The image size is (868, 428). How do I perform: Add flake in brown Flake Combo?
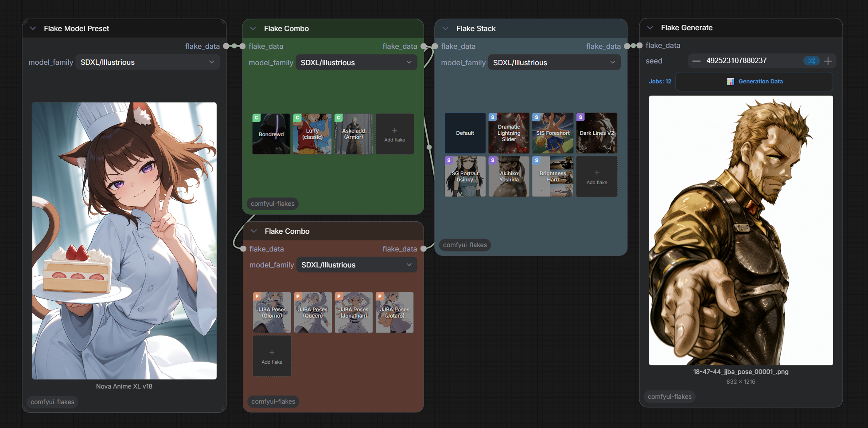pos(272,356)
